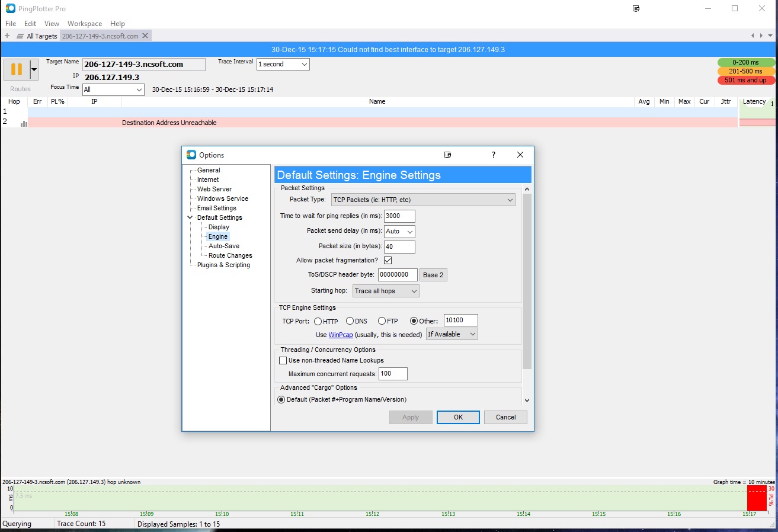Screen dimensions: 778x532
Task: Pause the trace with the pause button
Action: pos(17,69)
